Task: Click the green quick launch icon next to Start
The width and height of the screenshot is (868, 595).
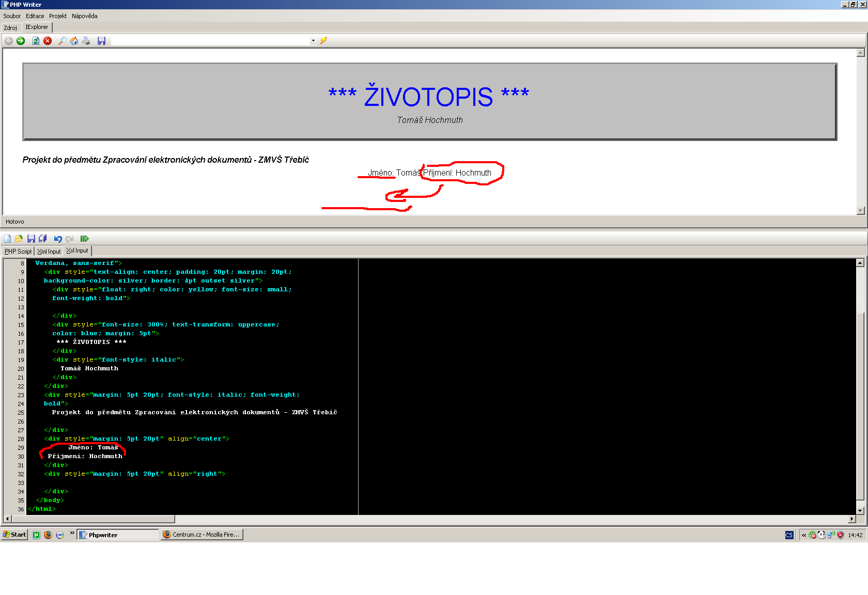Action: [x=36, y=535]
